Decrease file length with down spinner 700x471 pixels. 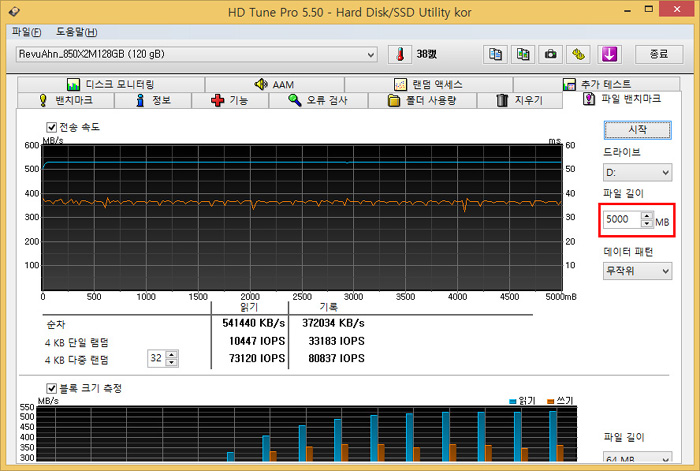[646, 223]
